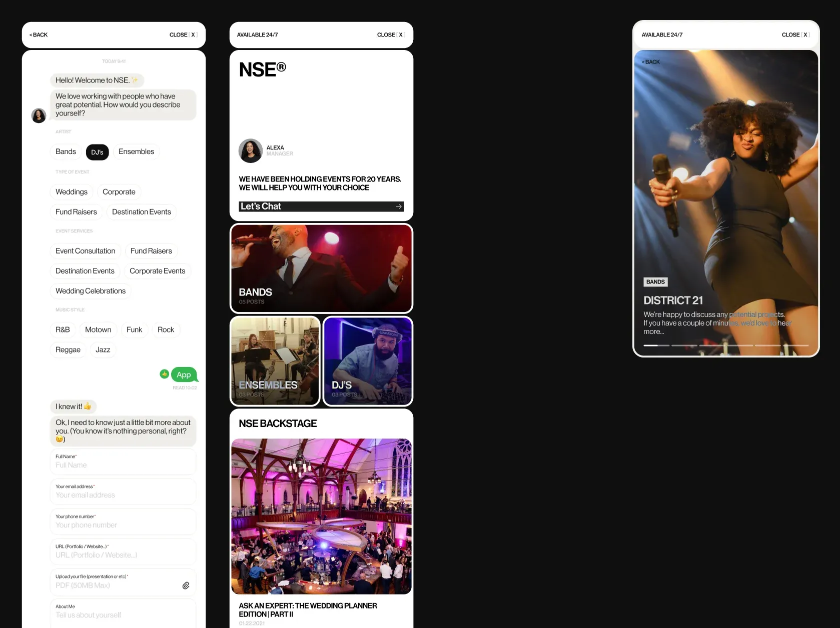
Task: Click Alexa manager avatar on NSE card
Action: coord(251,151)
